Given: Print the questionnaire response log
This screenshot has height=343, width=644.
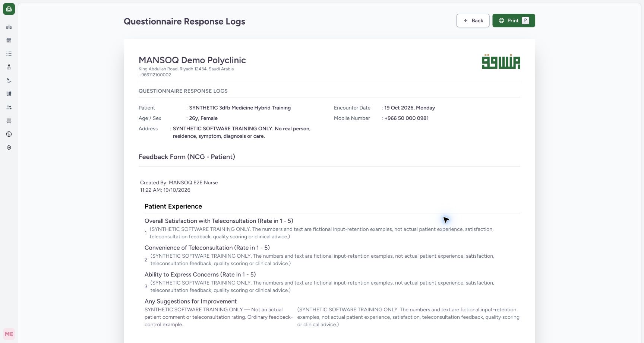Looking at the screenshot, I should point(514,20).
